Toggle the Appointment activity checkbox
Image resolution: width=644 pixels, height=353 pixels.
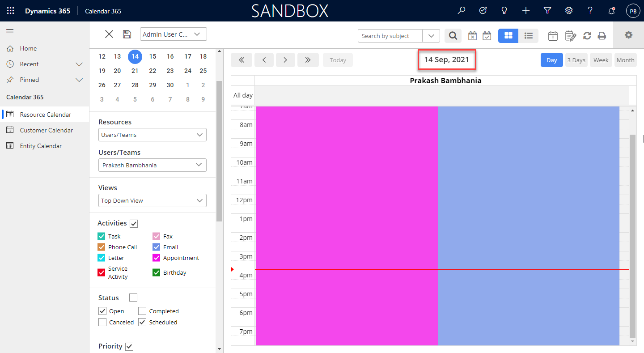tap(157, 258)
